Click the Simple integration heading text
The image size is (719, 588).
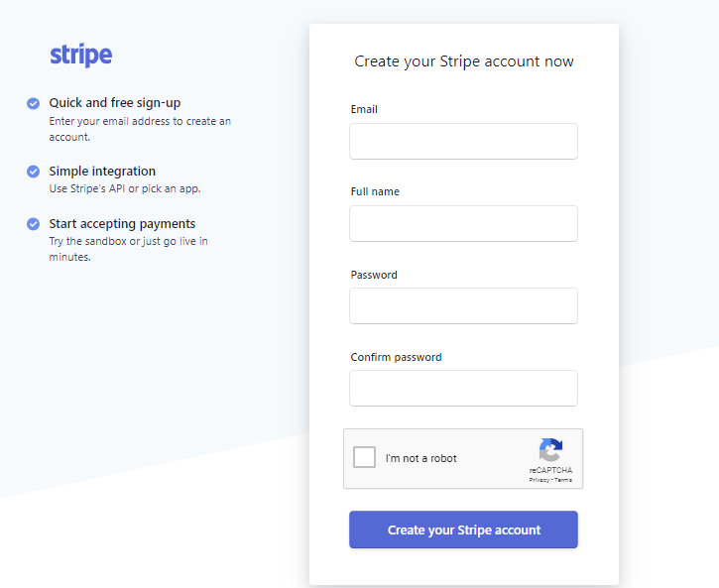point(102,172)
